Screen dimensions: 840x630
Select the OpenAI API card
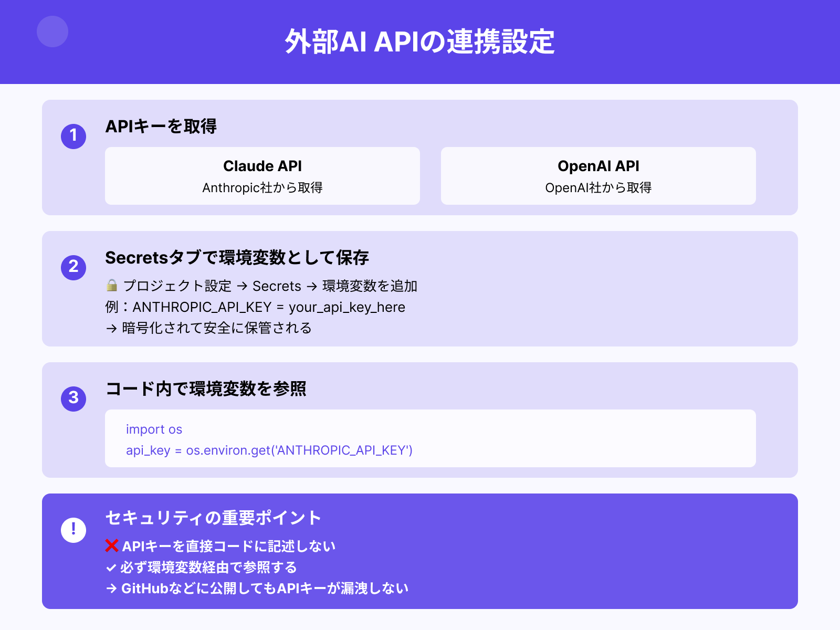click(x=597, y=175)
